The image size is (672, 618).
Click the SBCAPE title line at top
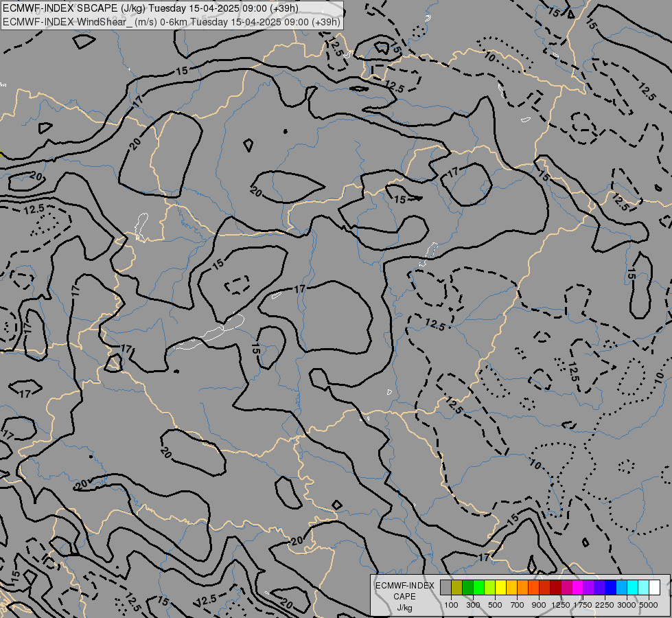150,8
